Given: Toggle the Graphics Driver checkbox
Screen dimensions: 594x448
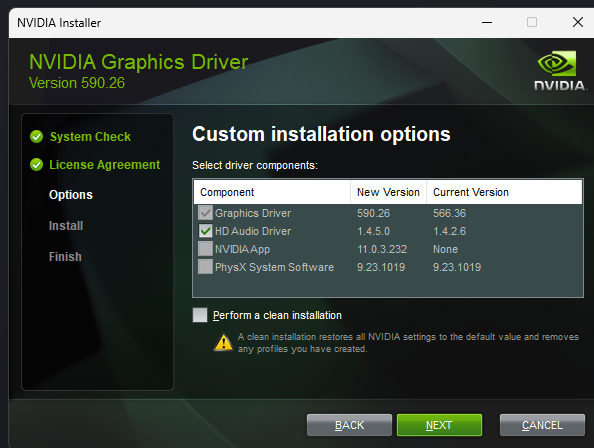Looking at the screenshot, I should pos(205,213).
